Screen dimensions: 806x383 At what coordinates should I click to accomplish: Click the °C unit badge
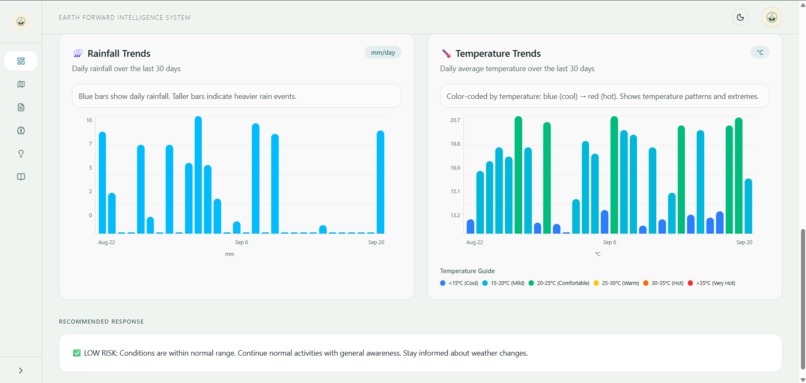[759, 52]
